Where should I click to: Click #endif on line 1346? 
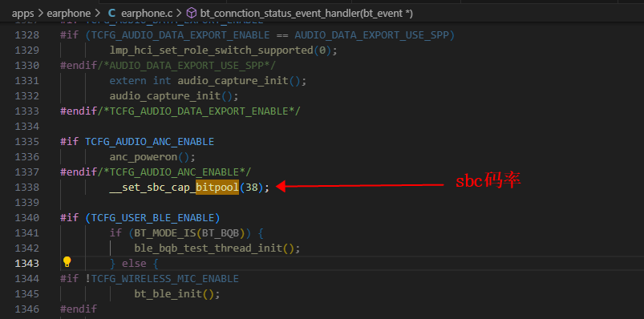click(79, 309)
